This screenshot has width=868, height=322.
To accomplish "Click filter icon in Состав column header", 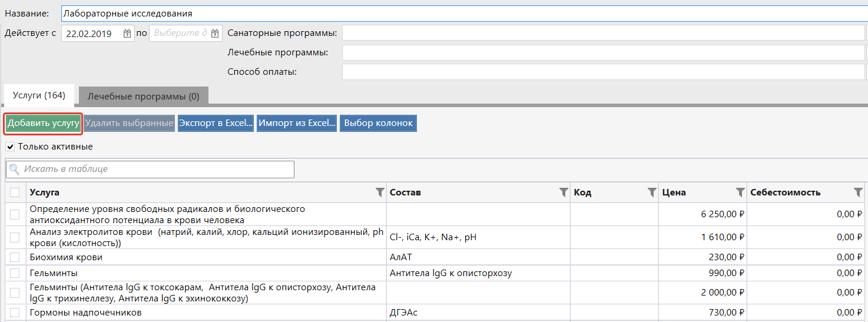I will coord(564,192).
